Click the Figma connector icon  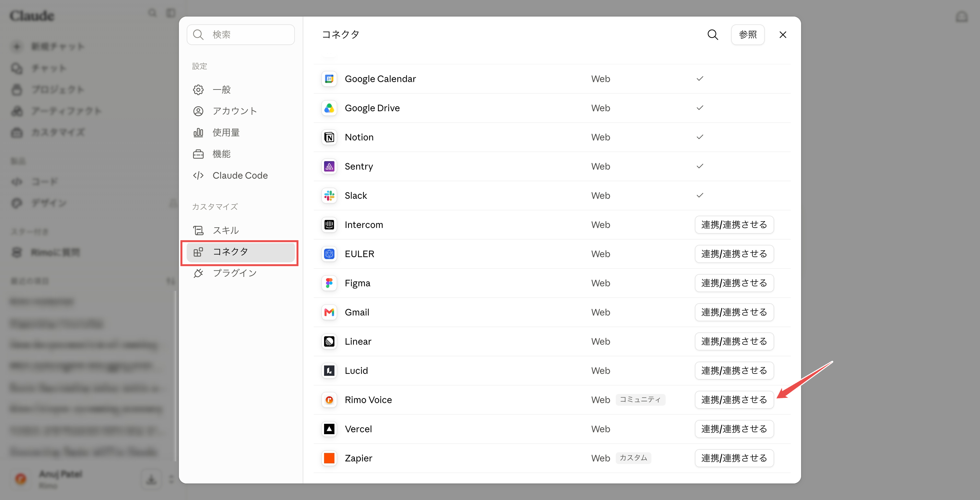[329, 283]
